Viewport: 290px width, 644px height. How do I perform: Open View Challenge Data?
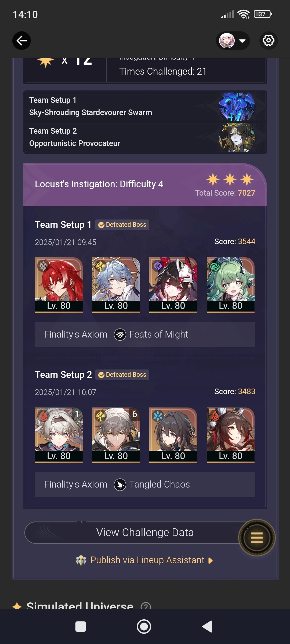coord(145,533)
